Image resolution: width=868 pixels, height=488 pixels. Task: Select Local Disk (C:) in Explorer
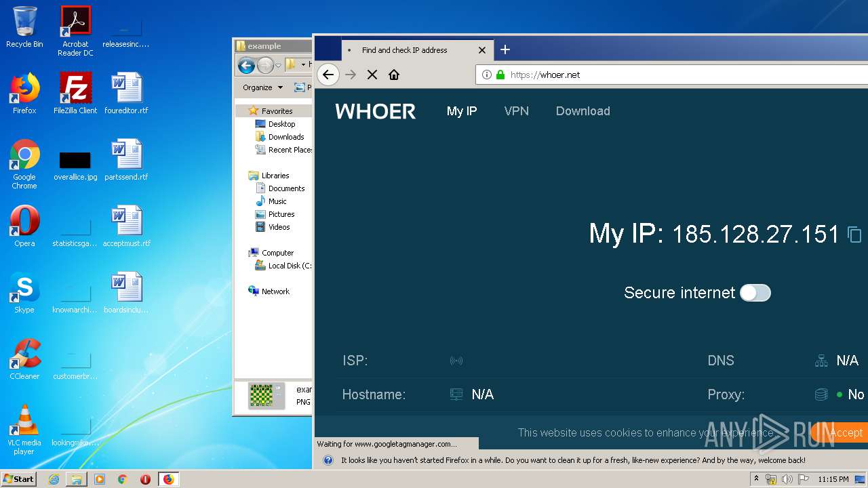pyautogui.click(x=283, y=266)
